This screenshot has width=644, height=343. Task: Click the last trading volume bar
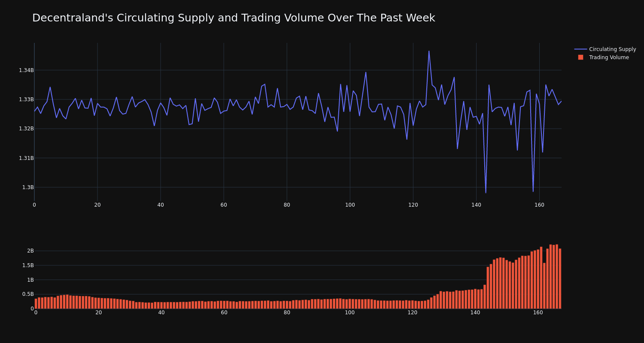point(560,279)
